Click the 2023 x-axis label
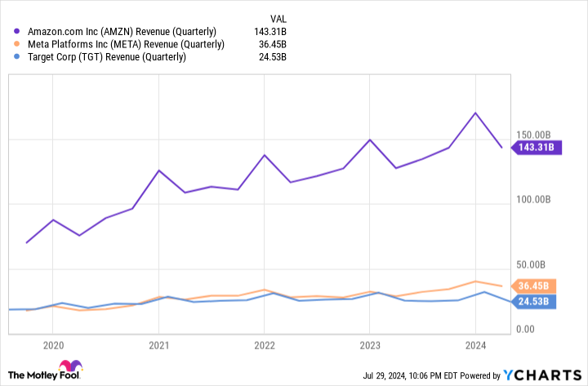 click(x=370, y=345)
